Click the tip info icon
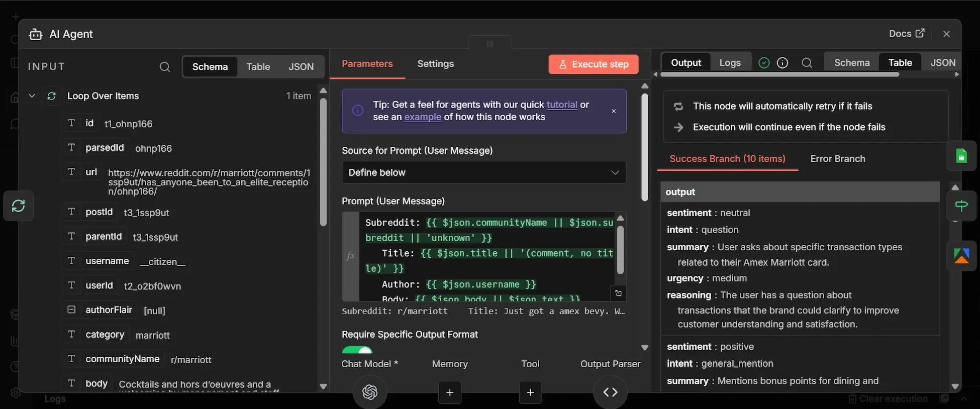 pyautogui.click(x=358, y=111)
